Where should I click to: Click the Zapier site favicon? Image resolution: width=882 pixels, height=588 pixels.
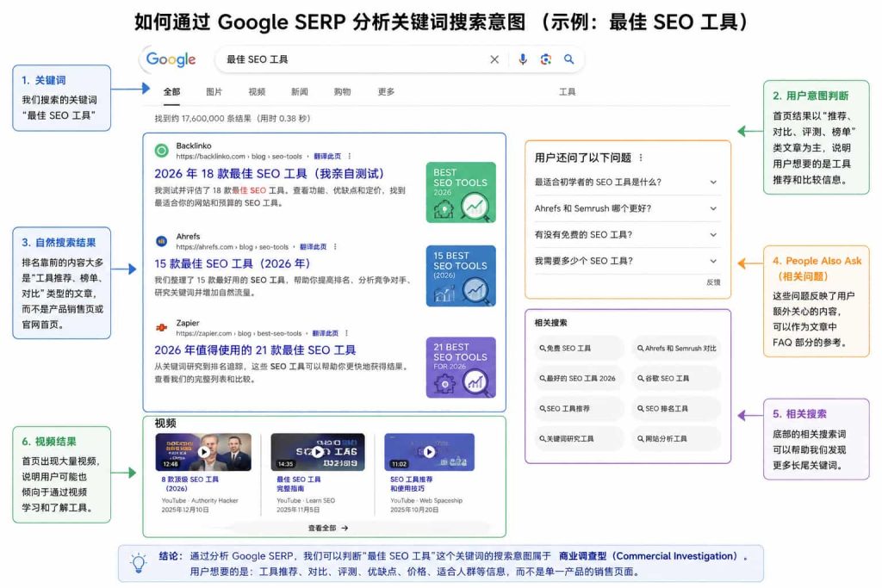(x=161, y=327)
